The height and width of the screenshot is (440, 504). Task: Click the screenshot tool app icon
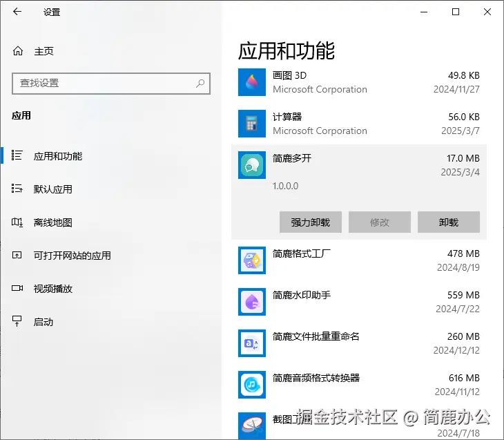(x=252, y=425)
